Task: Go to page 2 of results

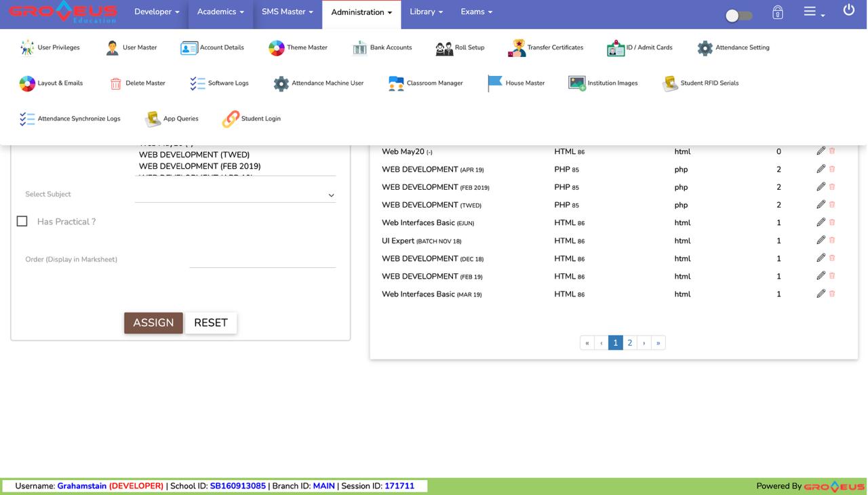Action: [629, 342]
